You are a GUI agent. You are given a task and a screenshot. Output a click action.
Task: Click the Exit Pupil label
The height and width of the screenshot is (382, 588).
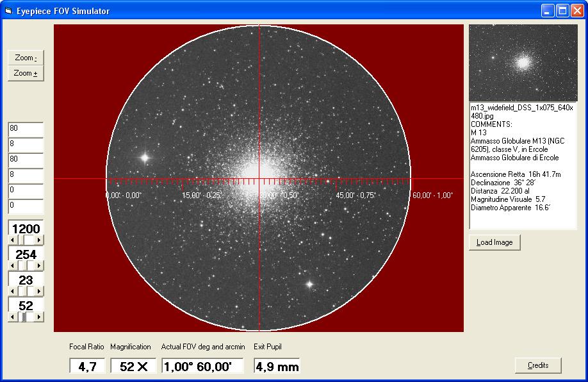click(267, 347)
